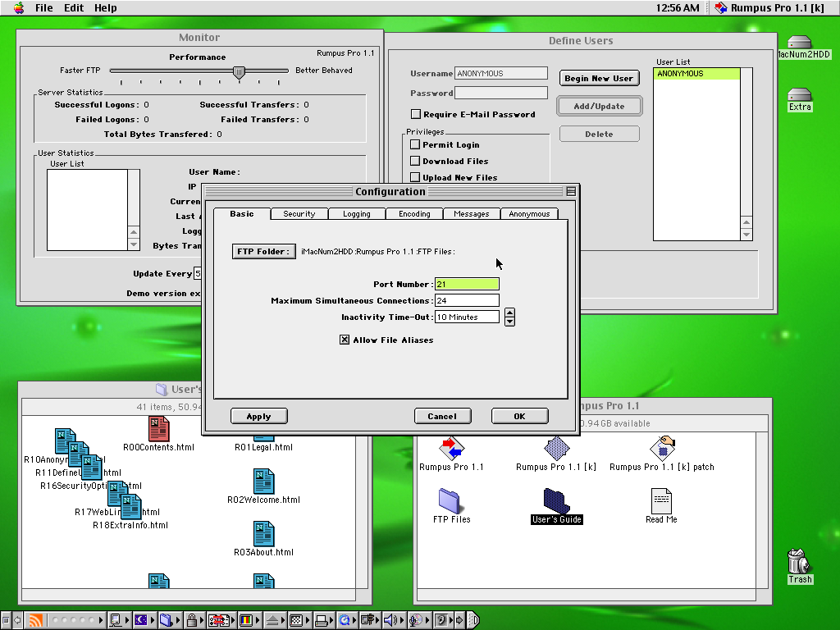Viewport: 840px width, 630px height.
Task: Switch to the Logging tab
Action: (356, 214)
